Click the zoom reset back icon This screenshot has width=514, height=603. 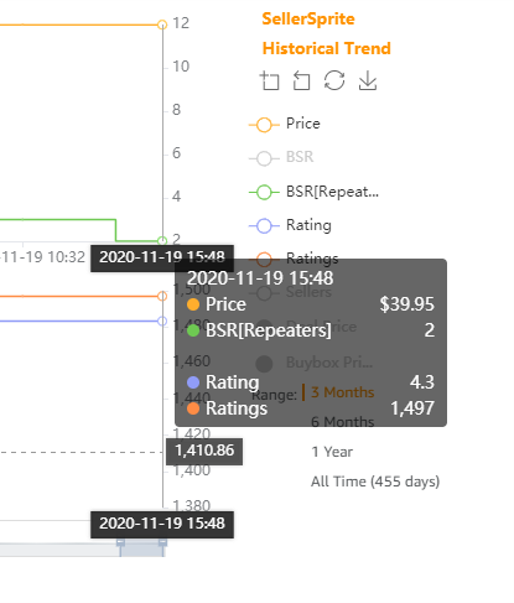click(x=302, y=80)
